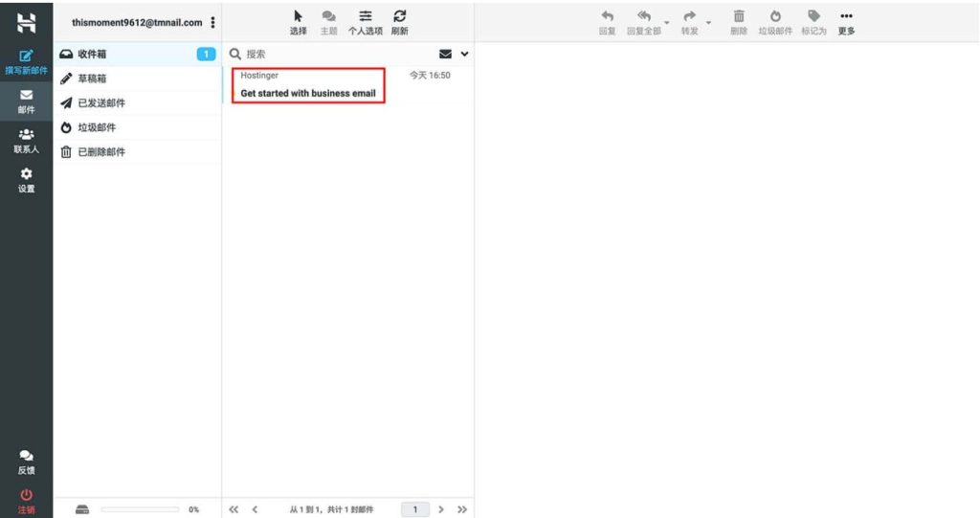Click the Threads (主题) toolbar icon
The image size is (980, 518).
coord(329,23)
